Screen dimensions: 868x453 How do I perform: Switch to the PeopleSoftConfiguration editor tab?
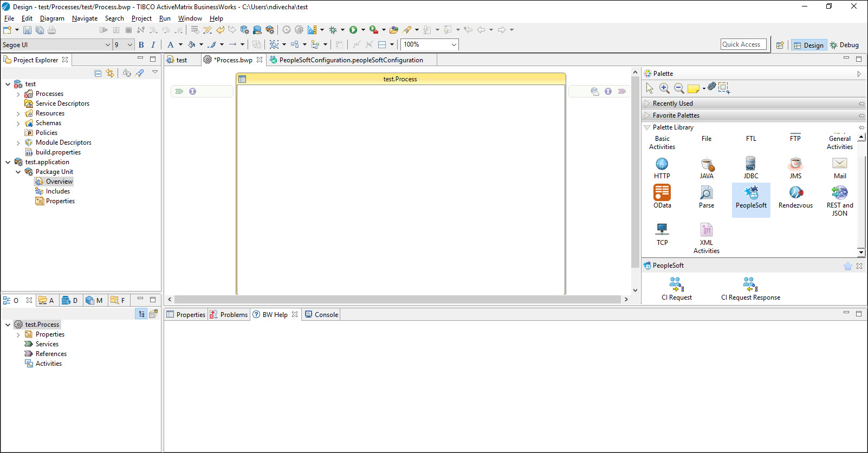[x=351, y=60]
